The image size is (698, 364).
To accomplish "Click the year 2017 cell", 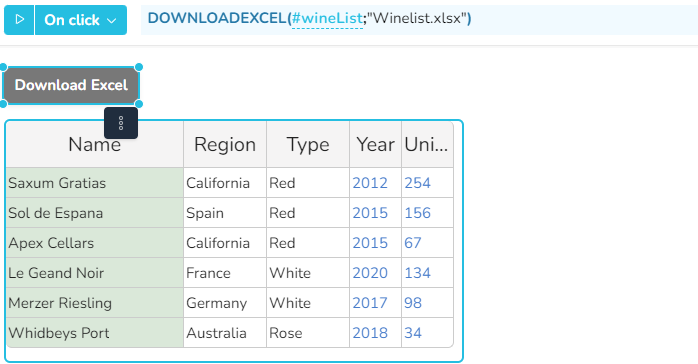I will pos(375,303).
